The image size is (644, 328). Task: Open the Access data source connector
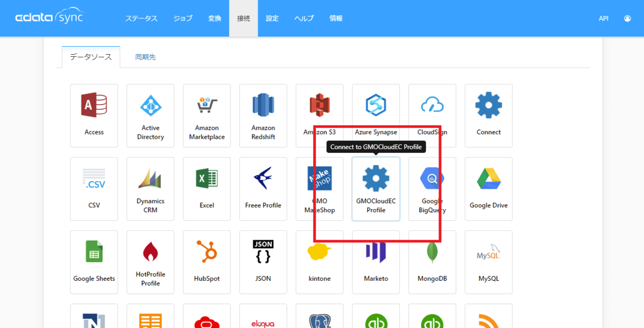pyautogui.click(x=94, y=116)
